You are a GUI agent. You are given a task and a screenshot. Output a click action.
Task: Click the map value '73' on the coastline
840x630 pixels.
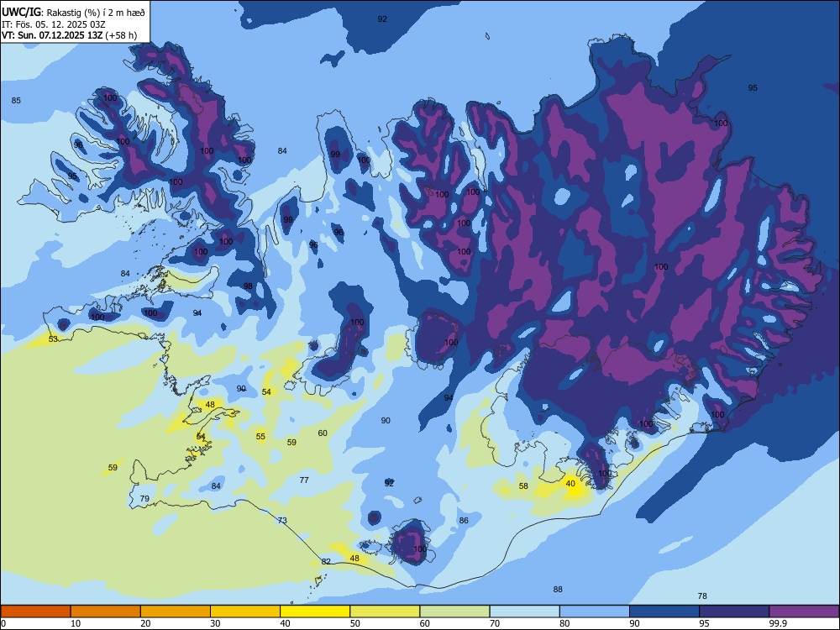pos(282,520)
